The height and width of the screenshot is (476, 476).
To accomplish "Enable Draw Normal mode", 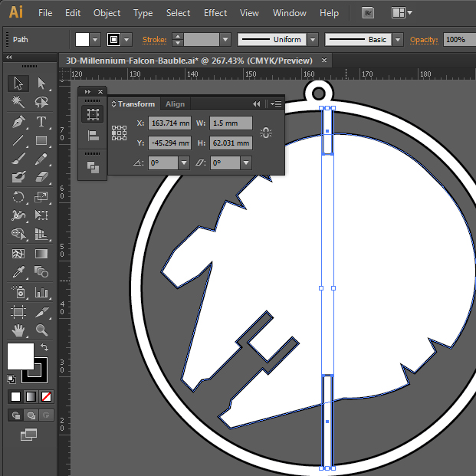I will click(x=16, y=415).
